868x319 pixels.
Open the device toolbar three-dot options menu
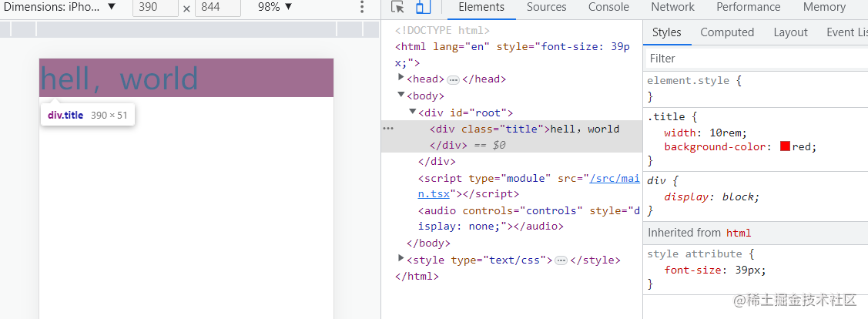[362, 7]
